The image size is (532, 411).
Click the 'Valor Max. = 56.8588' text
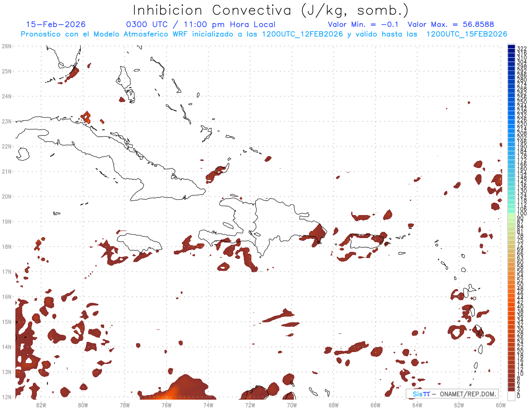tap(451, 24)
